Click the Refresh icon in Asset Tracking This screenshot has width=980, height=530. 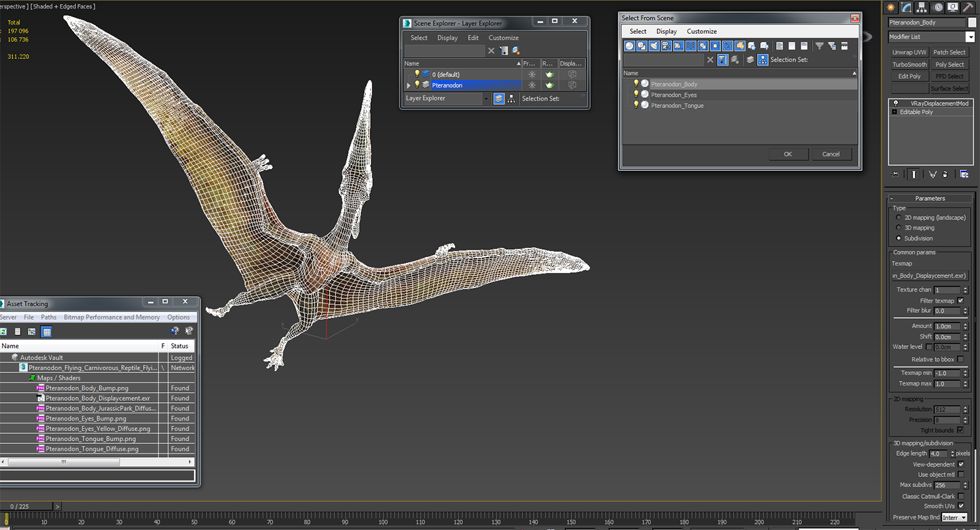(x=3, y=332)
